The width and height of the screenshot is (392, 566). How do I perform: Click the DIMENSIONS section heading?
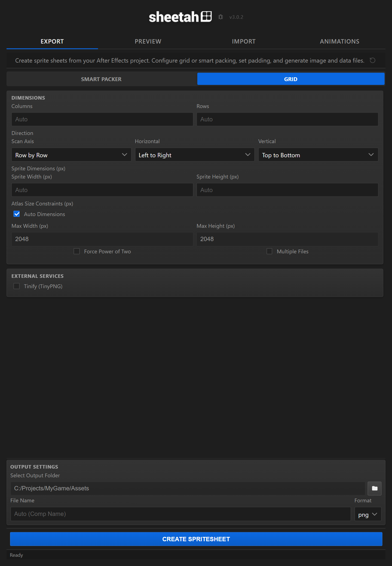(x=28, y=98)
